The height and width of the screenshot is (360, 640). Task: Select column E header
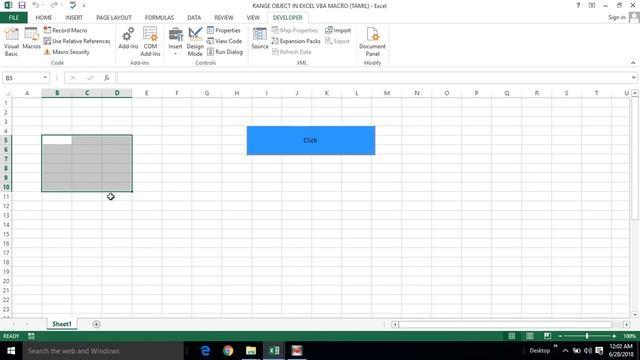147,93
